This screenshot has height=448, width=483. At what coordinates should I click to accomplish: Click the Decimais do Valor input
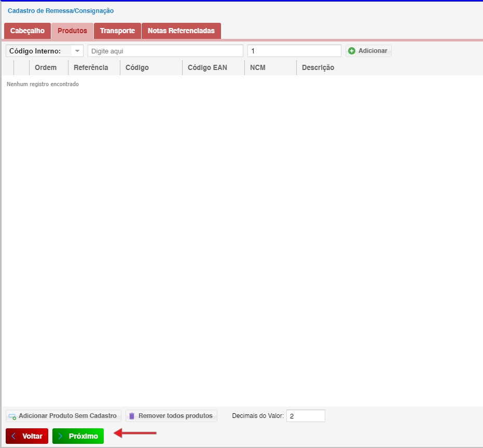point(306,416)
